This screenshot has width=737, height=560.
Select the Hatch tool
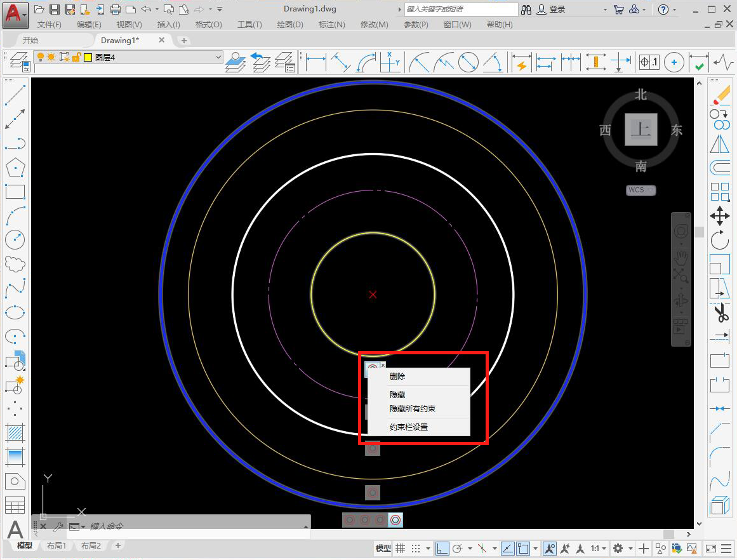tap(15, 432)
